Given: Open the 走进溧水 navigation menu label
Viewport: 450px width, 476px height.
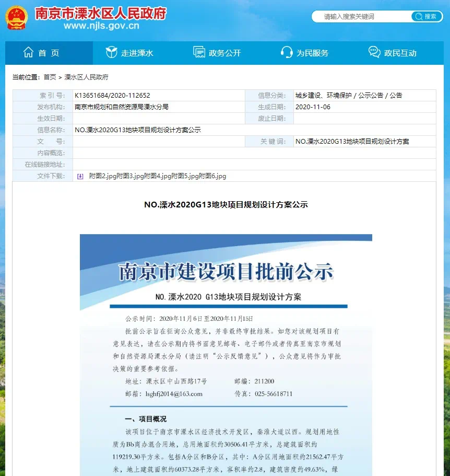Looking at the screenshot, I should click(x=137, y=53).
